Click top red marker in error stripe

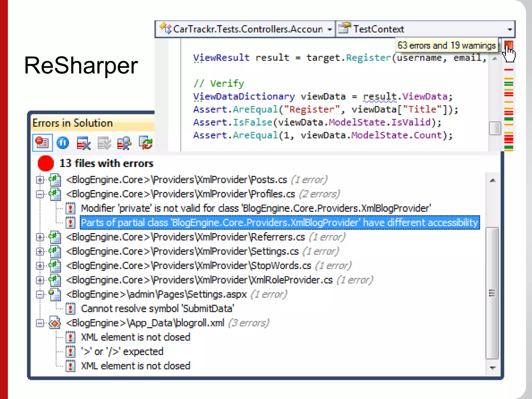[509, 70]
